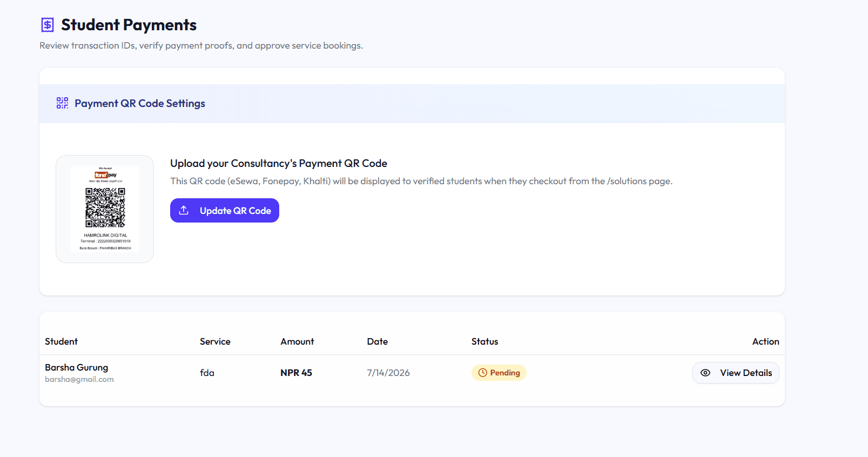Screen dimensions: 868x457
Task: Click the date 7/14/2026
Action: (x=388, y=373)
